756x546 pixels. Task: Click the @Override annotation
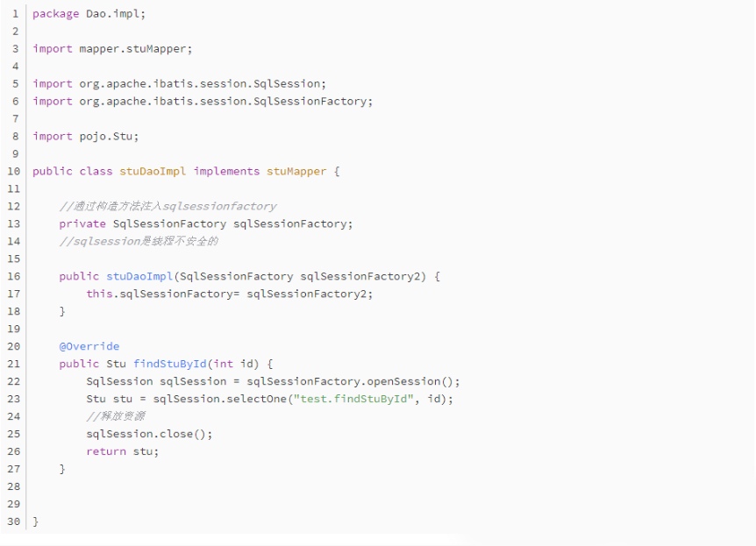click(x=89, y=346)
